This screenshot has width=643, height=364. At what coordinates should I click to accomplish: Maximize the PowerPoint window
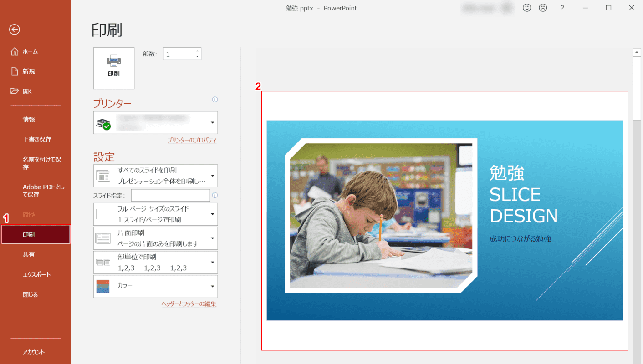click(608, 8)
